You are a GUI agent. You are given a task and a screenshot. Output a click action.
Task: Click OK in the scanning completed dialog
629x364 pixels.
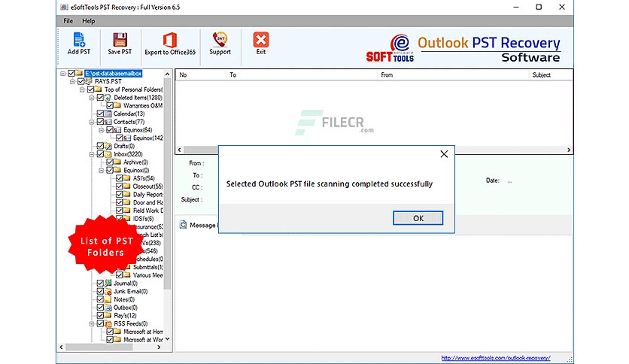click(418, 218)
